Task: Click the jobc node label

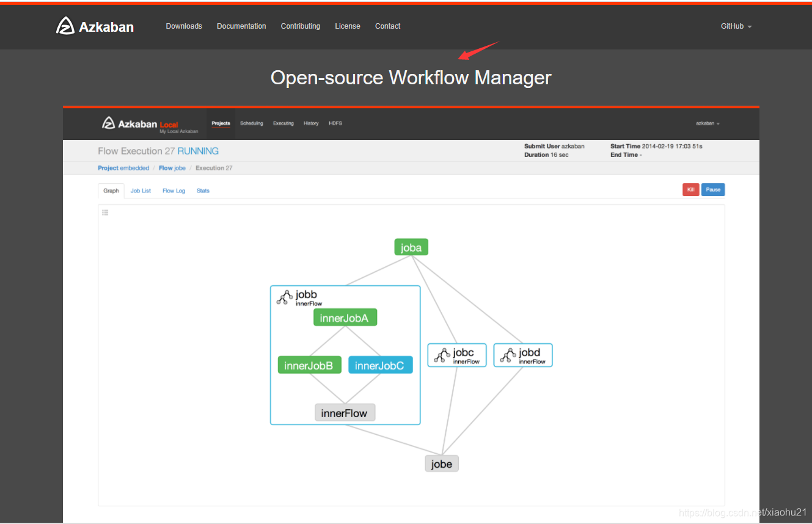Action: [x=463, y=352]
